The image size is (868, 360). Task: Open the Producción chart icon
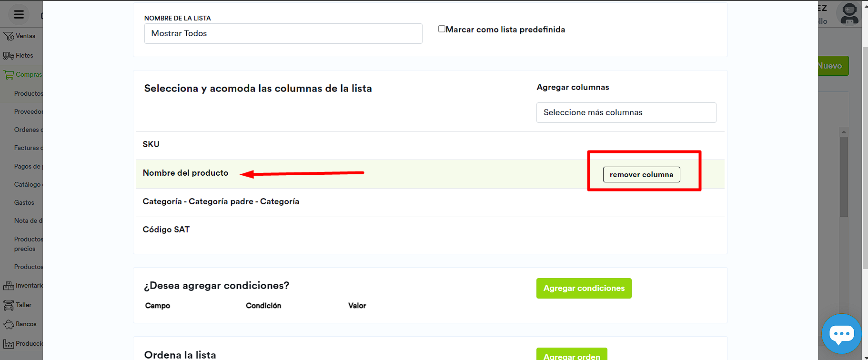9,344
